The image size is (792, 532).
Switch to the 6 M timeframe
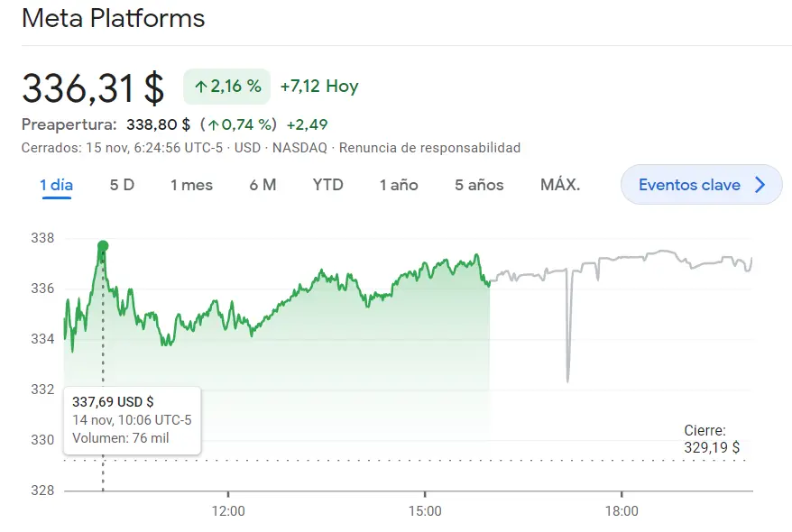coord(262,184)
